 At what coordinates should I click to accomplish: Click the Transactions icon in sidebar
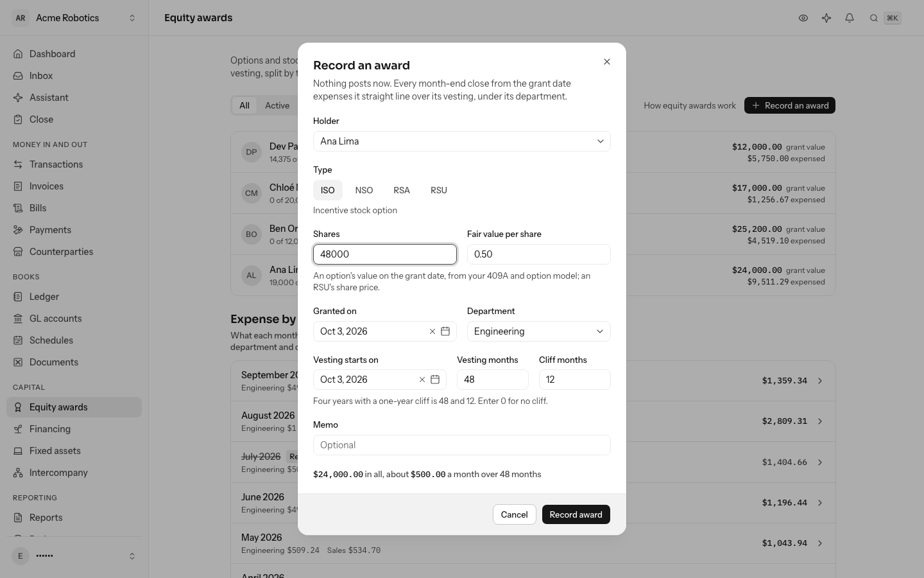click(x=18, y=164)
